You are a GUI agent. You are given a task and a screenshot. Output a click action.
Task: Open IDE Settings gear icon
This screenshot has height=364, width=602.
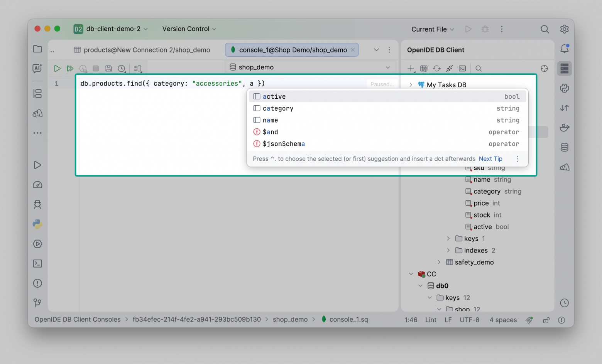565,29
